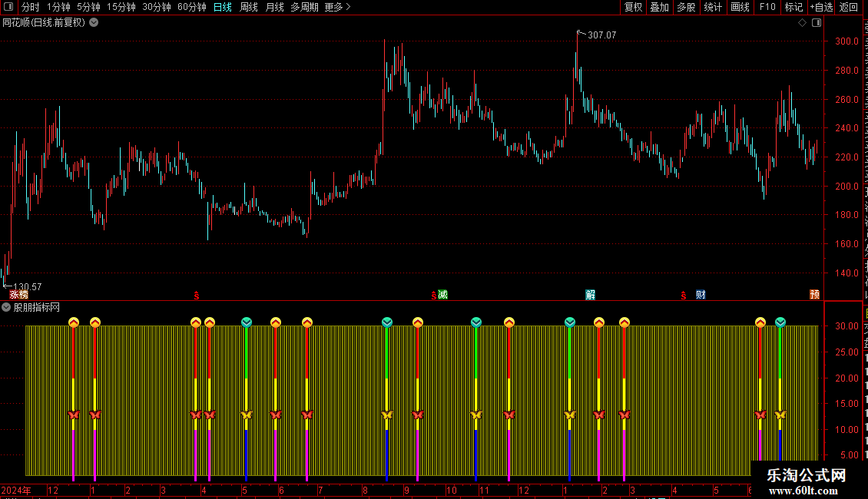Expand the 股朋指标网 indicator dropdown
The height and width of the screenshot is (499, 868).
point(6,307)
